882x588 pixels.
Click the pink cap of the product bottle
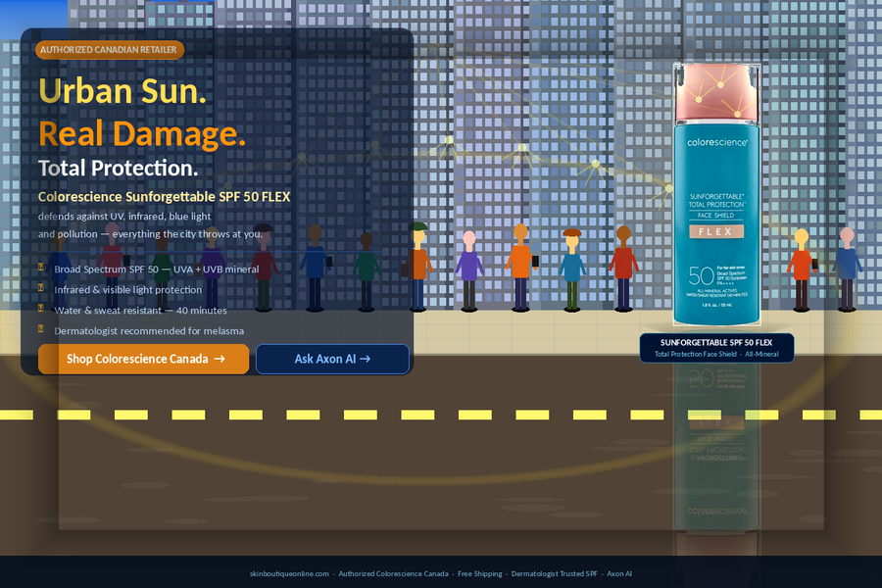click(716, 92)
